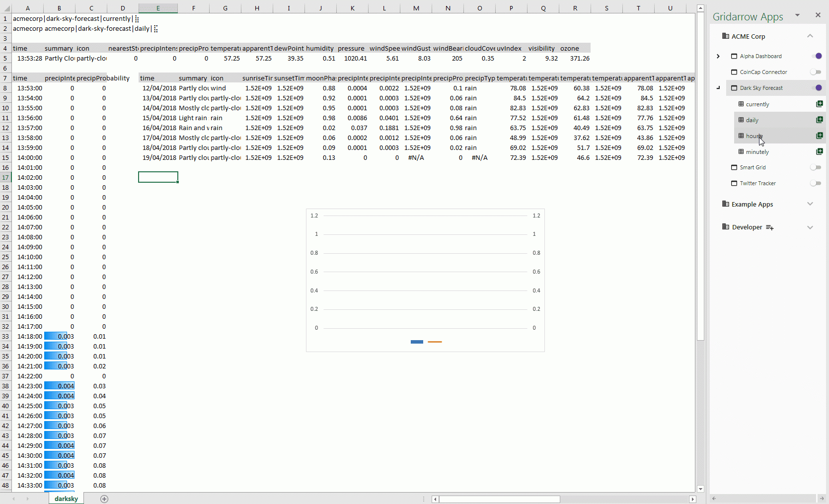Expand the Alpha Dashboard tree arrow
This screenshot has height=504, width=829.
coord(718,56)
